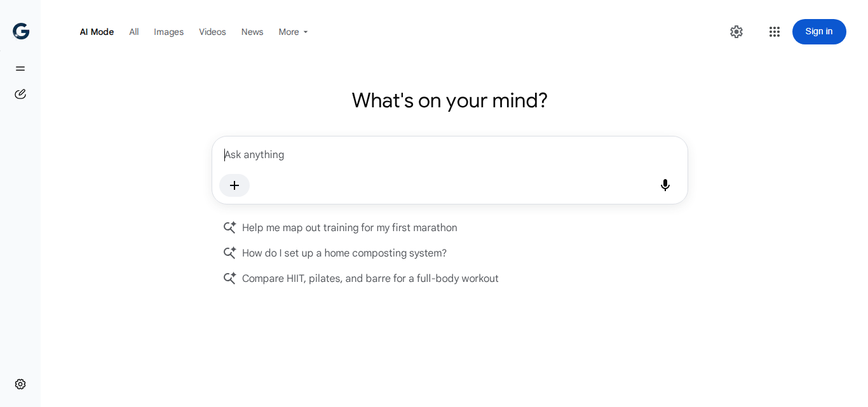Focus the Ask anything input field
The image size is (868, 407).
(450, 155)
